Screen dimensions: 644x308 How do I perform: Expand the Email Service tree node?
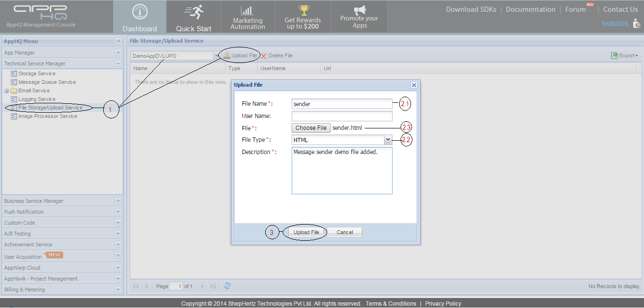(x=7, y=91)
